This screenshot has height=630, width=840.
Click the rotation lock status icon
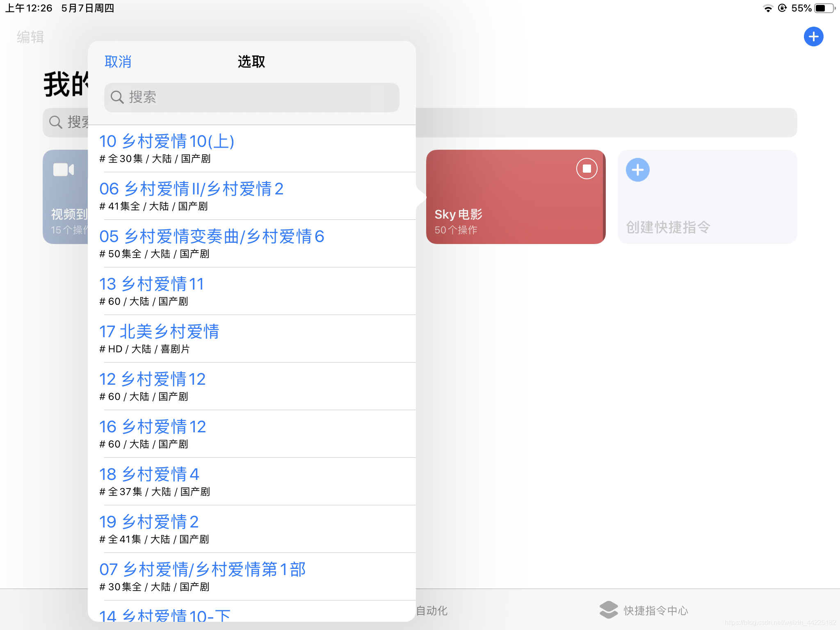tap(782, 8)
